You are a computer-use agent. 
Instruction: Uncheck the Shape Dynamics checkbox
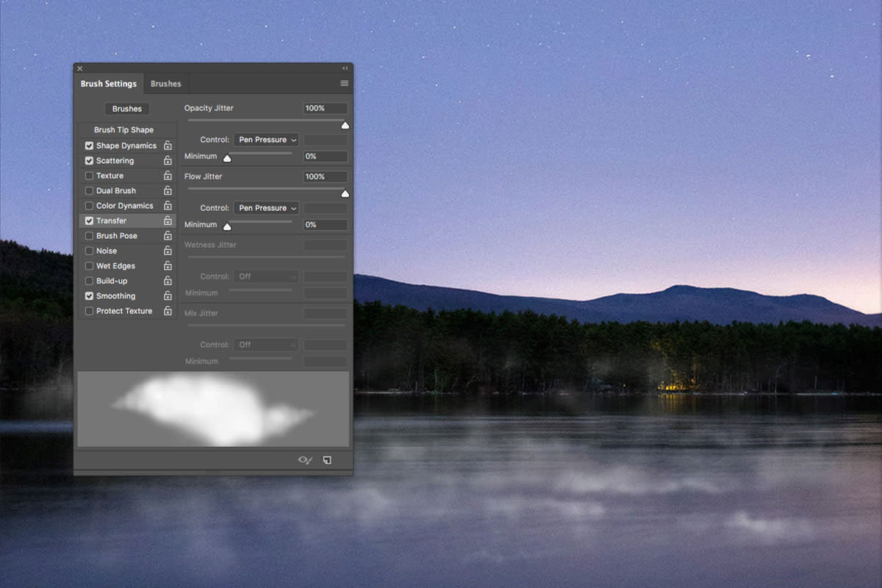(89, 146)
